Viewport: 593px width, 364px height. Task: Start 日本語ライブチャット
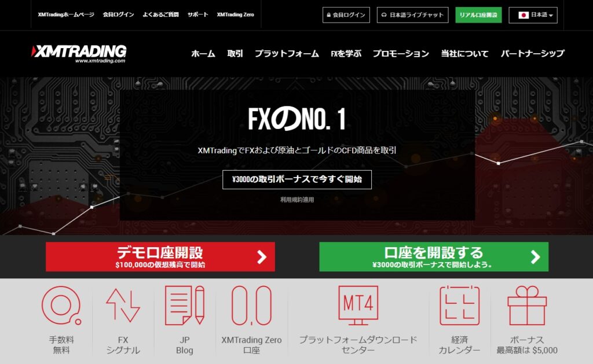(x=412, y=15)
